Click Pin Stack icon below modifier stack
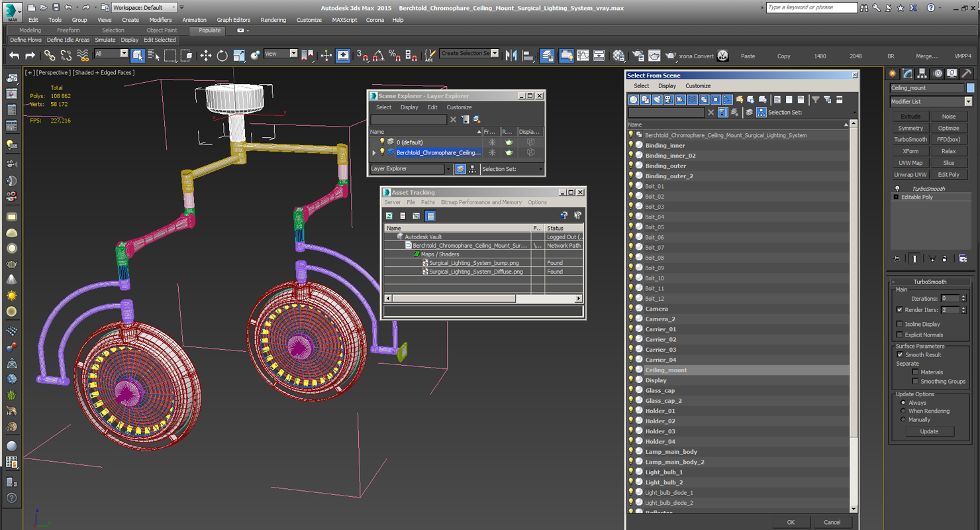The height and width of the screenshot is (530, 980). click(x=897, y=258)
